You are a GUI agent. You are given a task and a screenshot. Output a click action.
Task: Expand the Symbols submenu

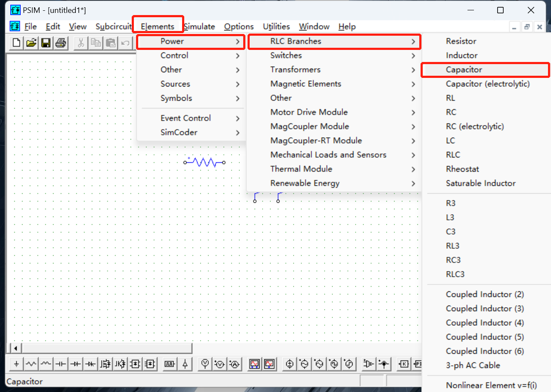tap(191, 98)
